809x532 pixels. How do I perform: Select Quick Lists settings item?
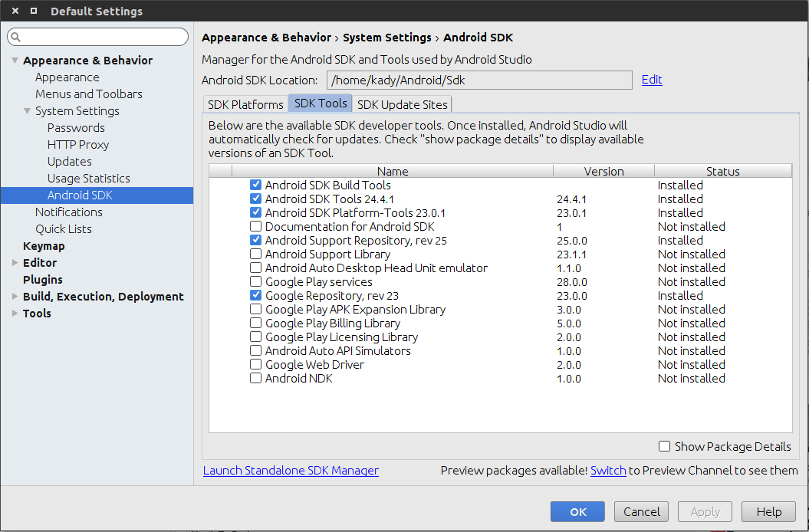(x=64, y=228)
